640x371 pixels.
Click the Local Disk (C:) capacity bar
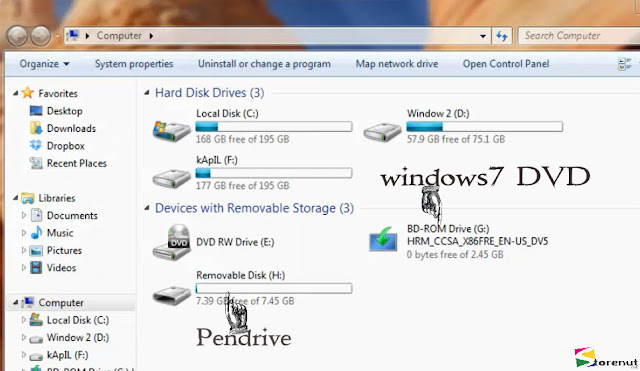(273, 127)
